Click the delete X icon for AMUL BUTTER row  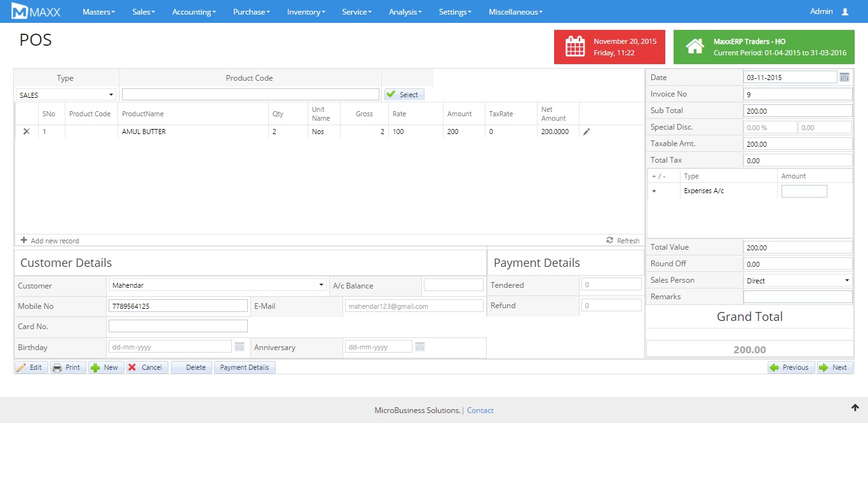tap(26, 132)
